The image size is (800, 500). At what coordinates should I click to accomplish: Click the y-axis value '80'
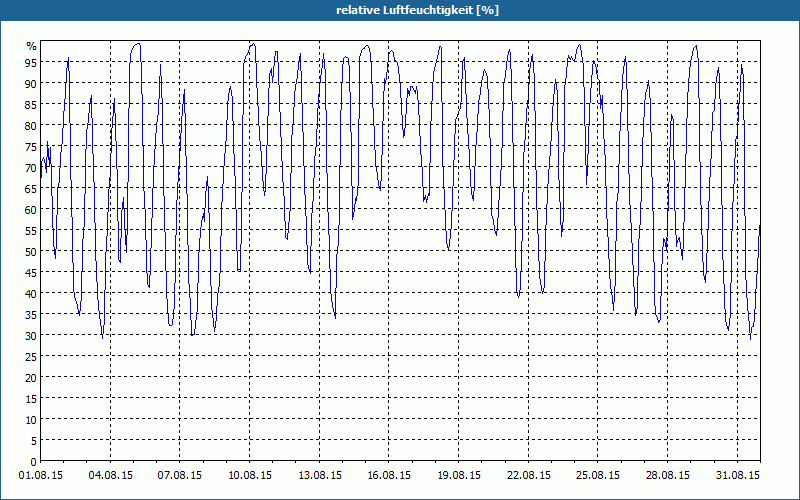click(31, 126)
